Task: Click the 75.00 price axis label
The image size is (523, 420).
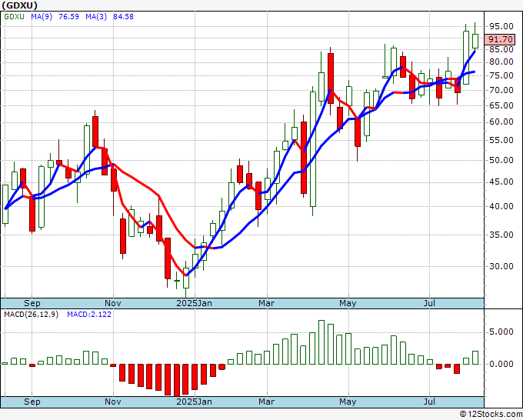Action: pyautogui.click(x=501, y=75)
